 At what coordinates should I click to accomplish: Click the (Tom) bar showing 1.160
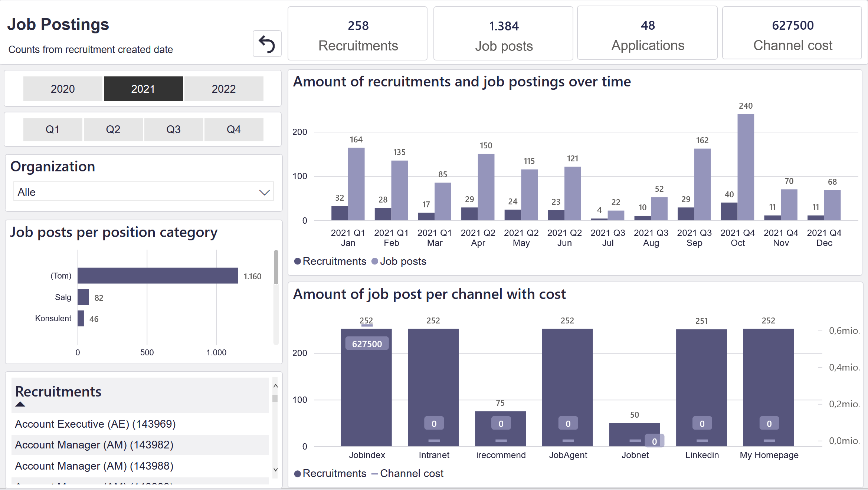158,276
